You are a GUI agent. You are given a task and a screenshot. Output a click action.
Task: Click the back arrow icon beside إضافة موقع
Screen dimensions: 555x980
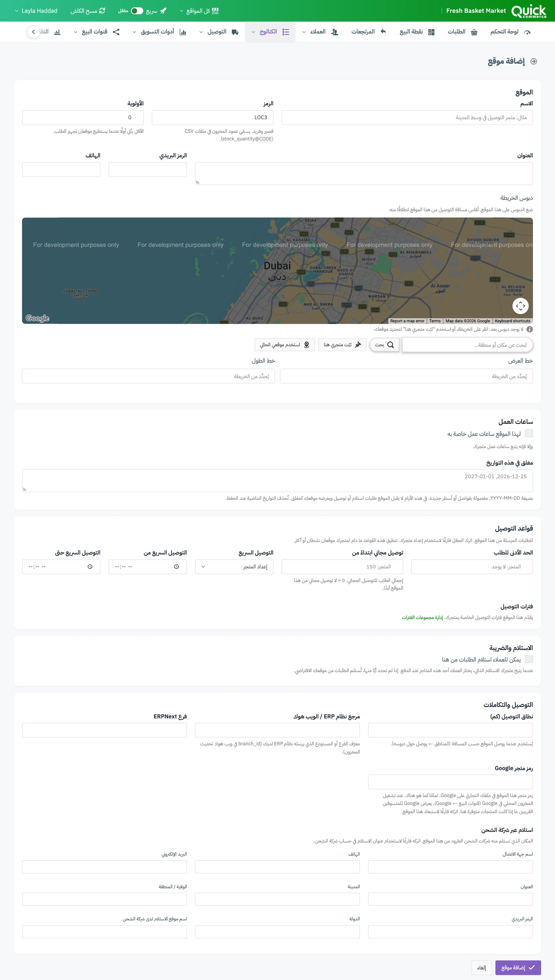point(534,62)
